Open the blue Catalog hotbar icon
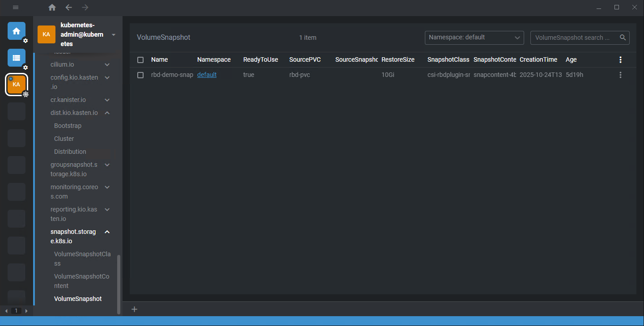Image resolution: width=644 pixels, height=326 pixels. 17,58
